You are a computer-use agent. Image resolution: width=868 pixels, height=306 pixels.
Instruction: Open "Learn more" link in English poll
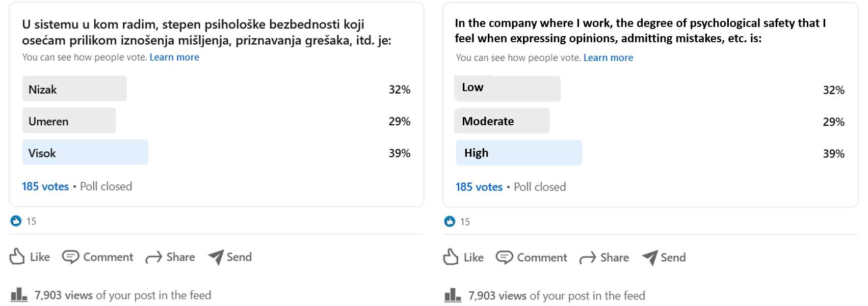pos(608,58)
